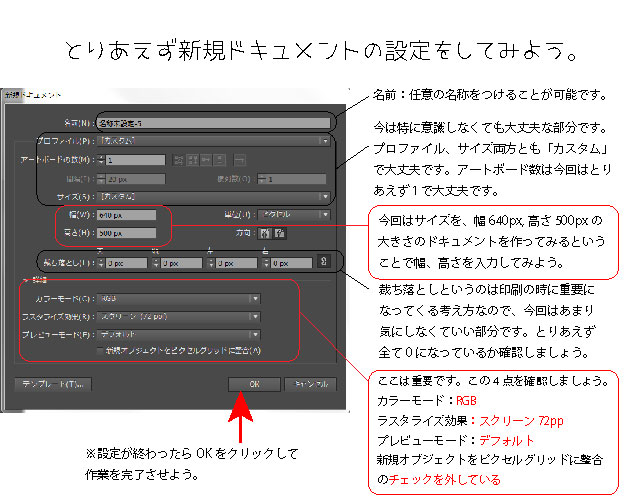Open the Preview Mode (プレビューモード) dropdown
Image resolution: width=640 pixels, height=500 pixels.
178,335
